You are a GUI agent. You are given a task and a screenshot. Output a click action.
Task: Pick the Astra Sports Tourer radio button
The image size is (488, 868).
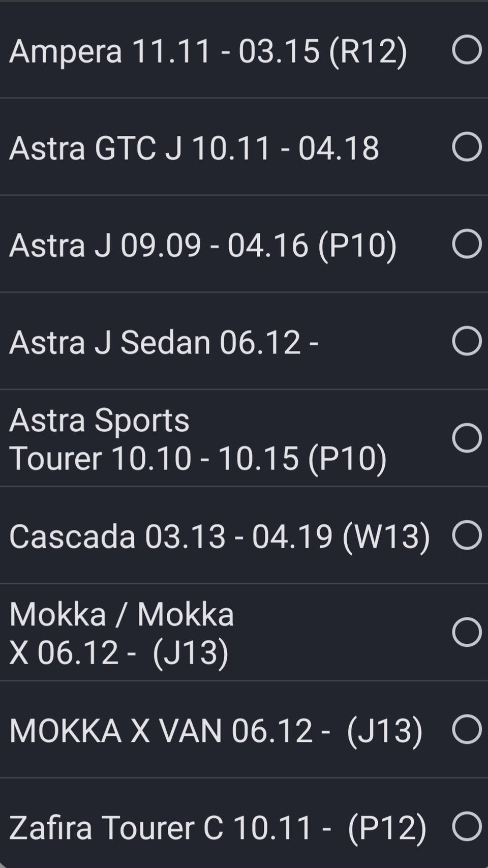[x=466, y=438]
